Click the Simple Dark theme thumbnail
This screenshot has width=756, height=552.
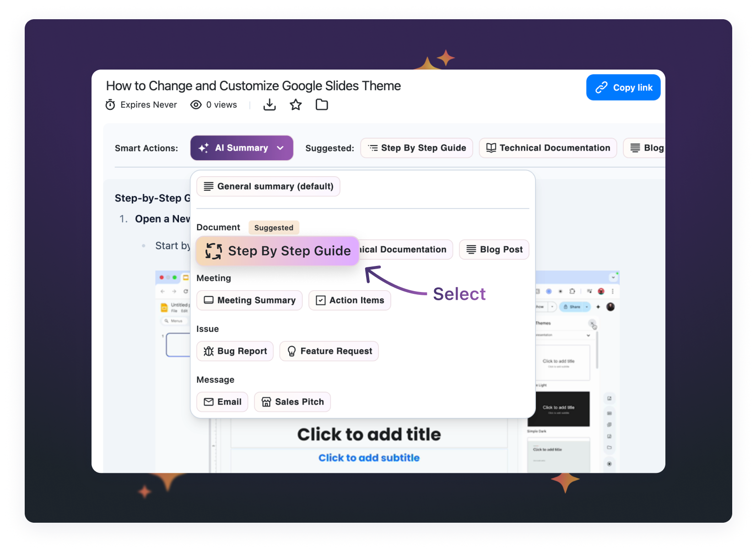[x=558, y=409]
